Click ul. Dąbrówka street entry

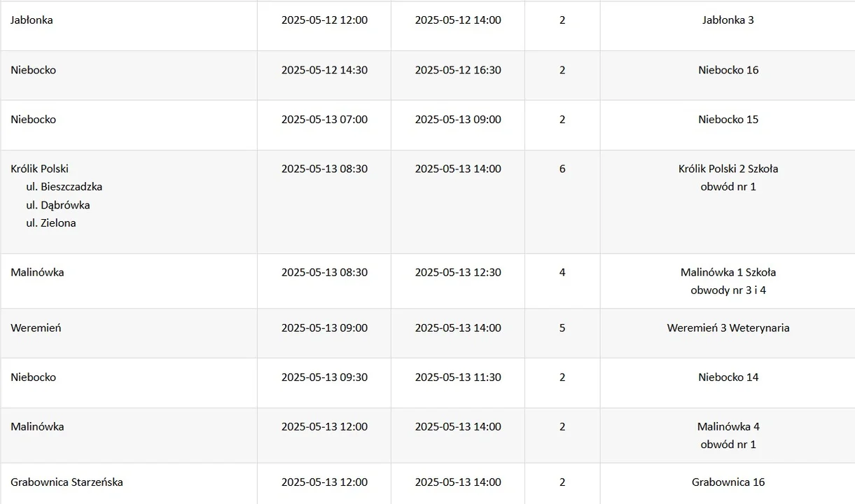[58, 205]
